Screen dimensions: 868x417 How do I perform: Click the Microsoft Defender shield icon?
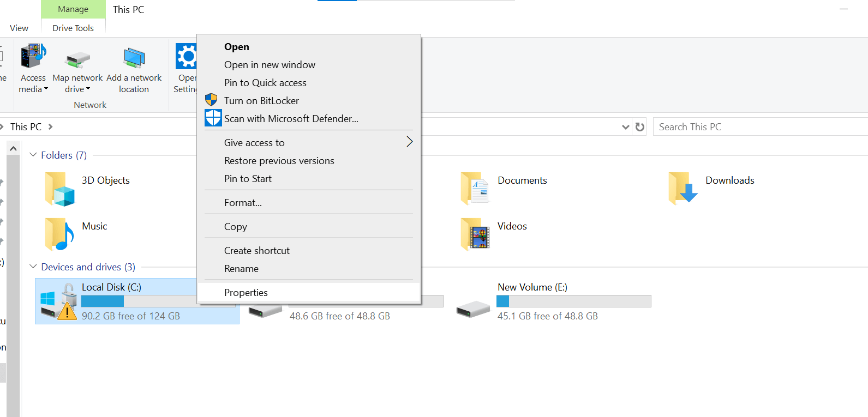coord(213,118)
